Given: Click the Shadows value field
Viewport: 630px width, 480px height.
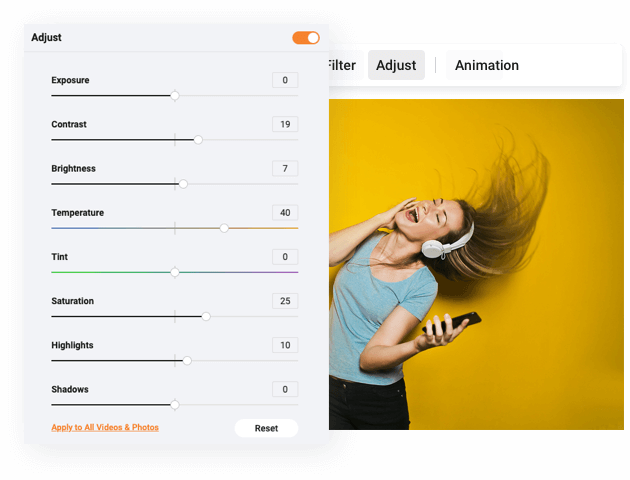Looking at the screenshot, I should [x=285, y=389].
